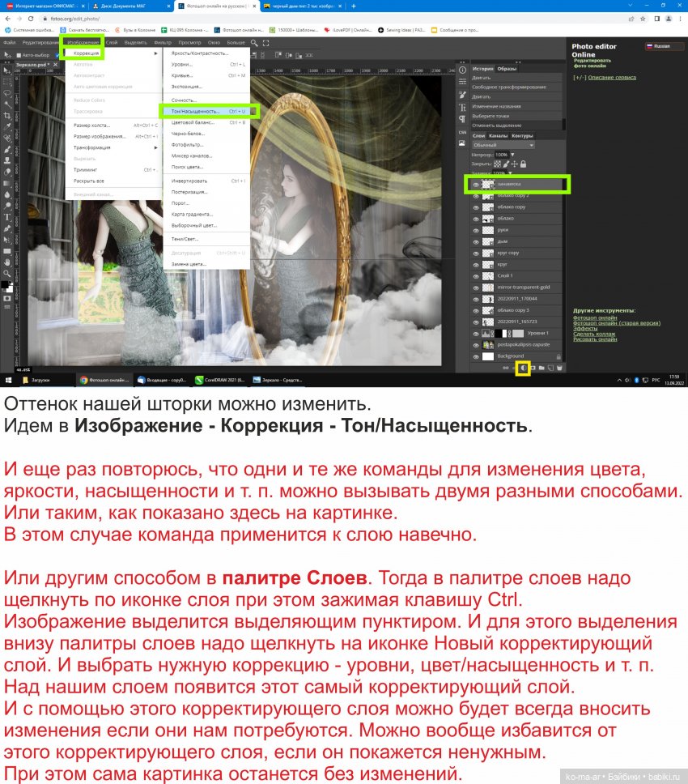Click the new adjustment layer icon
The width and height of the screenshot is (688, 784).
(523, 369)
